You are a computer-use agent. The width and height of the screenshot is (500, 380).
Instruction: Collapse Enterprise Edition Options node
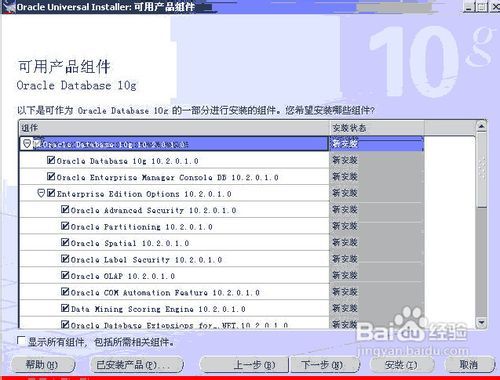click(x=41, y=193)
